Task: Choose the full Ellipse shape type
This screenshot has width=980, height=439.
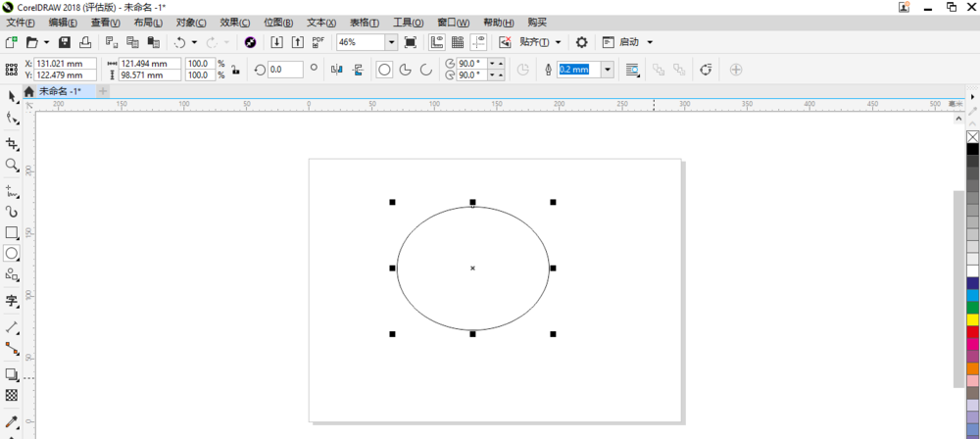Action: (x=384, y=70)
